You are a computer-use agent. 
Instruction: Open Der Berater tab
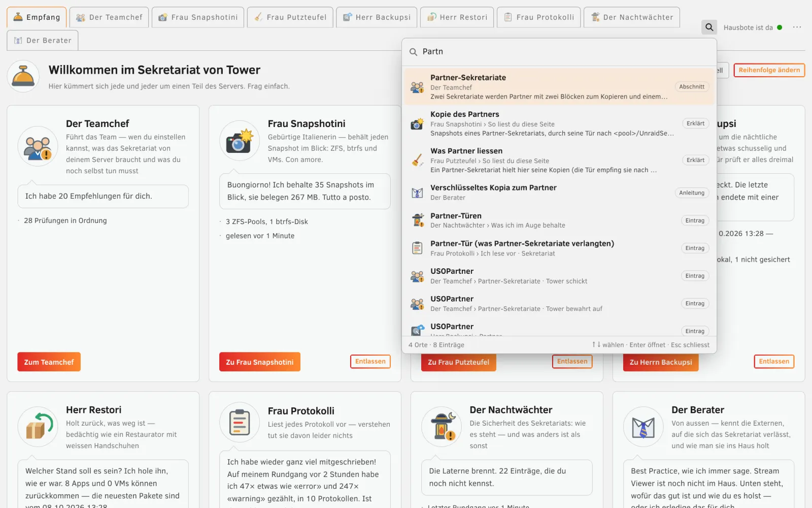click(x=43, y=41)
